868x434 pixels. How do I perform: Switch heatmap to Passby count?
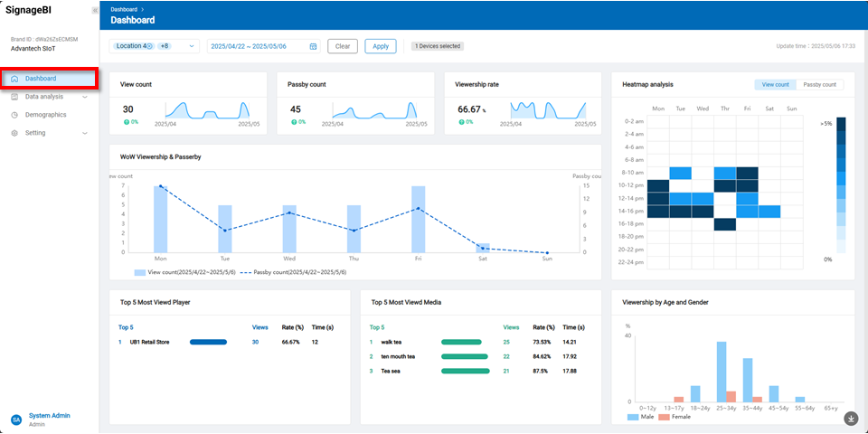(x=819, y=84)
